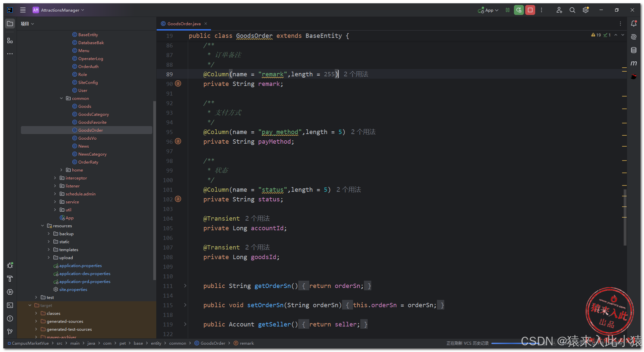Rerun the App configuration
The height and width of the screenshot is (352, 644).
point(519,10)
